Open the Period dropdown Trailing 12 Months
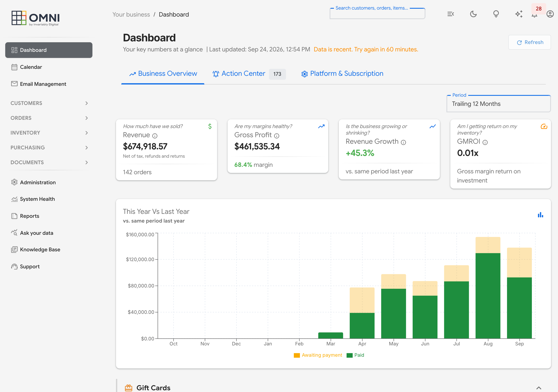This screenshot has width=558, height=392. 498,104
